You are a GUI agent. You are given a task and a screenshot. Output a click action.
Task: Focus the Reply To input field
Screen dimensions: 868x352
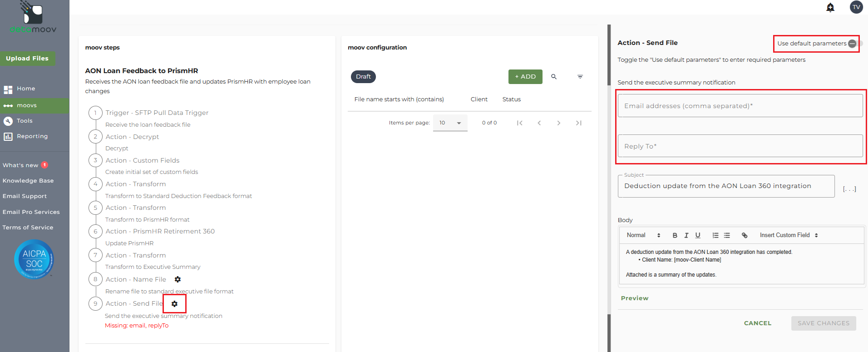740,146
